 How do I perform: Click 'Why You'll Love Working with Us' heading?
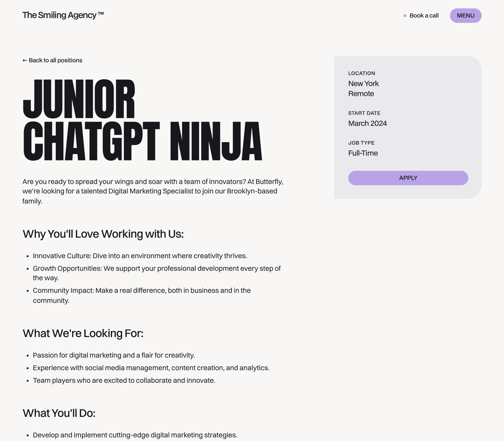tap(103, 234)
